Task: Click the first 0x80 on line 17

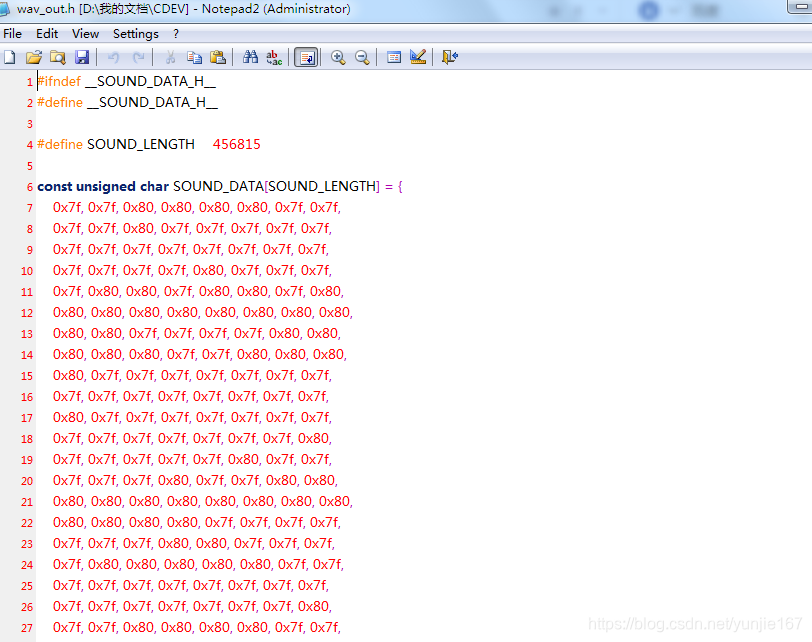Action: (68, 417)
